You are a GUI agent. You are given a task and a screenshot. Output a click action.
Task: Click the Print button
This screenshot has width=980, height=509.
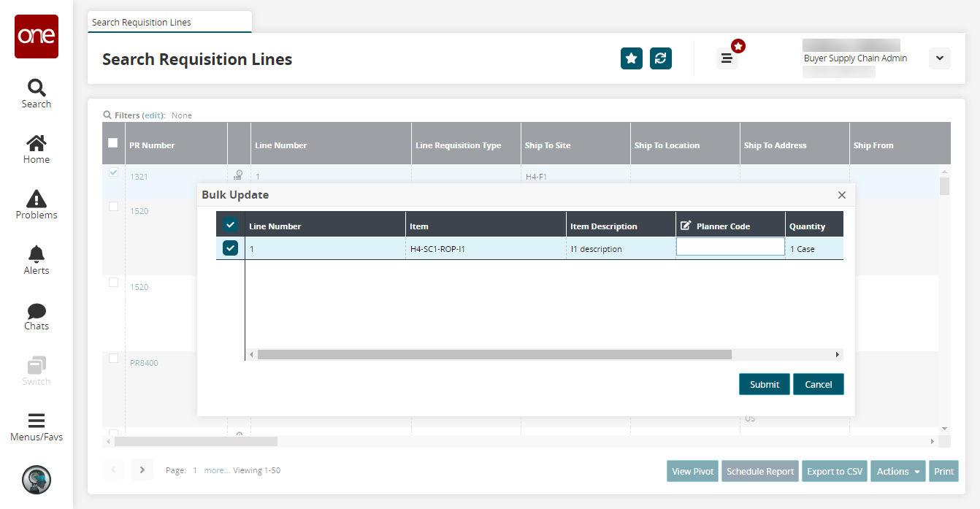943,471
